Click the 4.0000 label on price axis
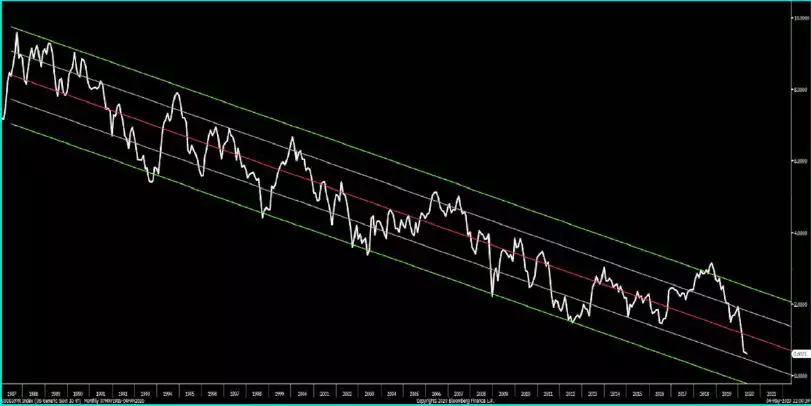Viewport: 811px width, 406px height. 800,232
